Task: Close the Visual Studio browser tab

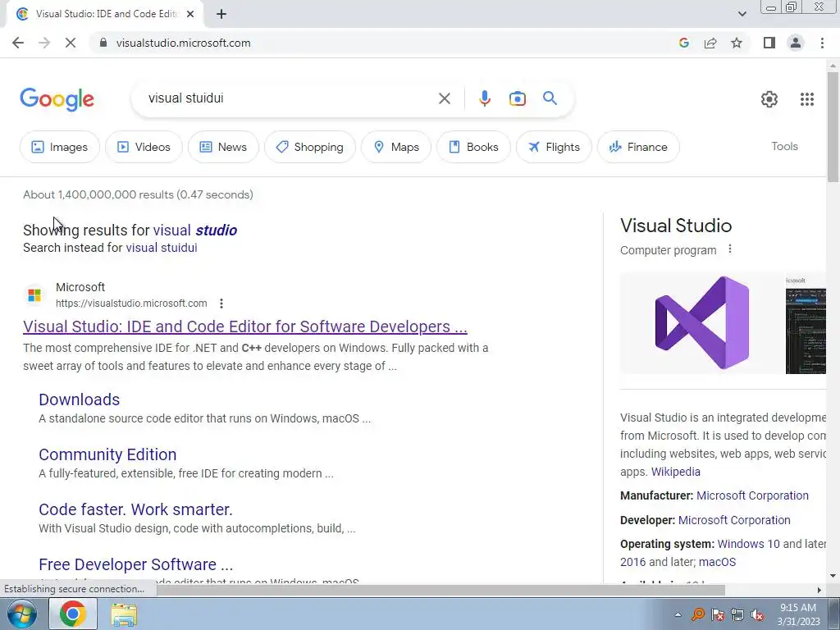Action: pos(190,15)
